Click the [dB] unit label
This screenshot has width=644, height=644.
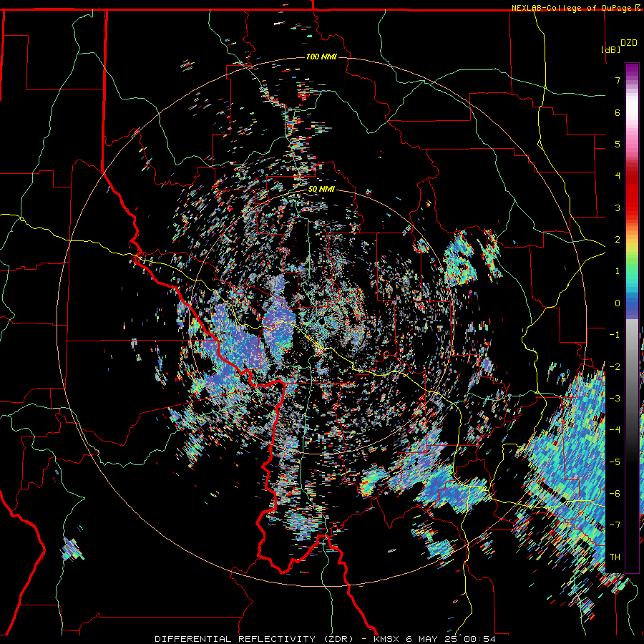(x=611, y=49)
